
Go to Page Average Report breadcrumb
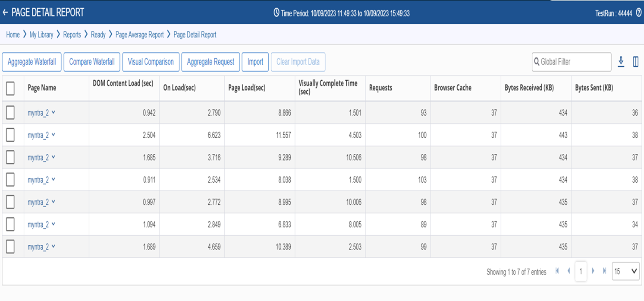coord(140,35)
